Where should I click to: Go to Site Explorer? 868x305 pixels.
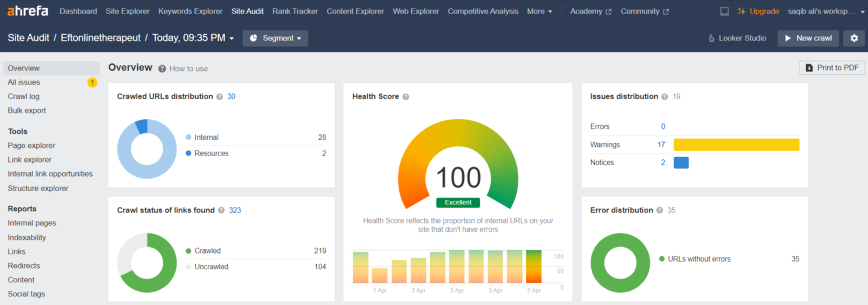click(x=127, y=11)
